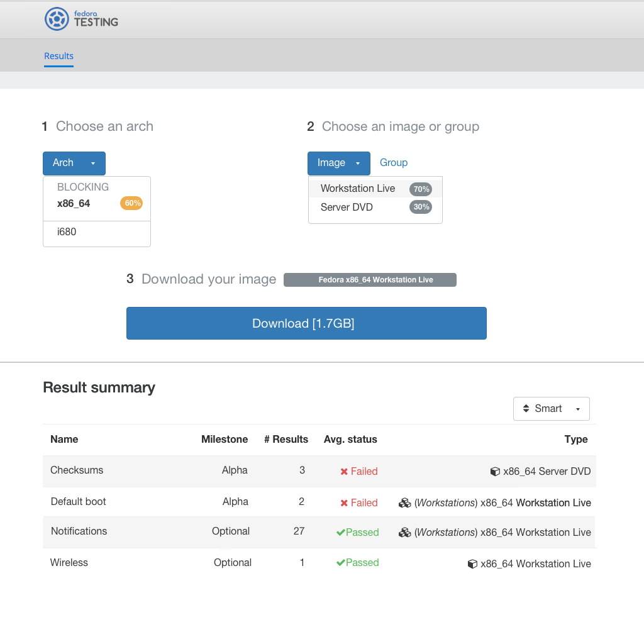Select the x86_64 arch option
Image resolution: width=644 pixels, height=644 pixels.
(x=97, y=203)
